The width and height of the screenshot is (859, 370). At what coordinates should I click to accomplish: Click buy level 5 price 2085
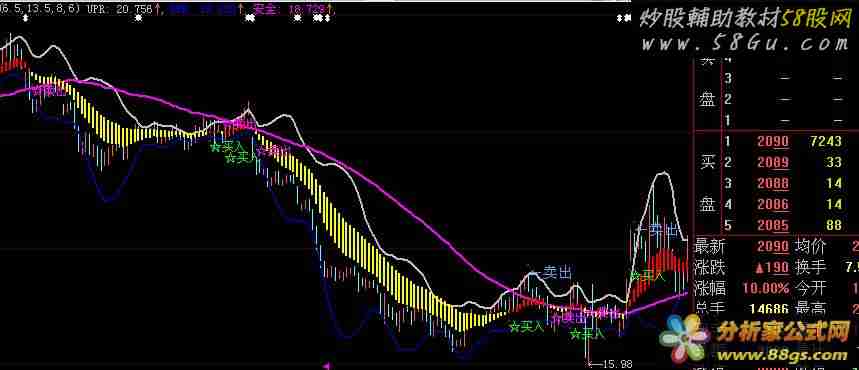pyautogui.click(x=773, y=225)
